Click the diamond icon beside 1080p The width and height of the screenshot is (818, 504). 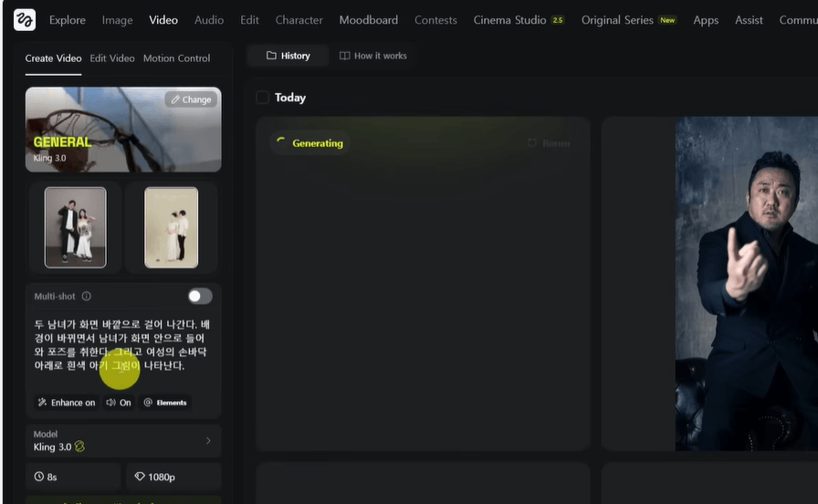click(140, 477)
